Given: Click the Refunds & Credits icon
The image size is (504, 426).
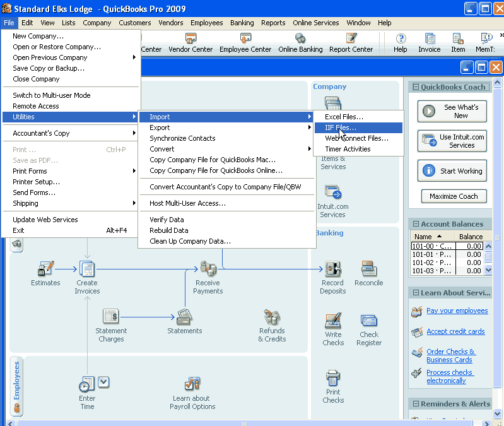Looking at the screenshot, I should click(272, 317).
